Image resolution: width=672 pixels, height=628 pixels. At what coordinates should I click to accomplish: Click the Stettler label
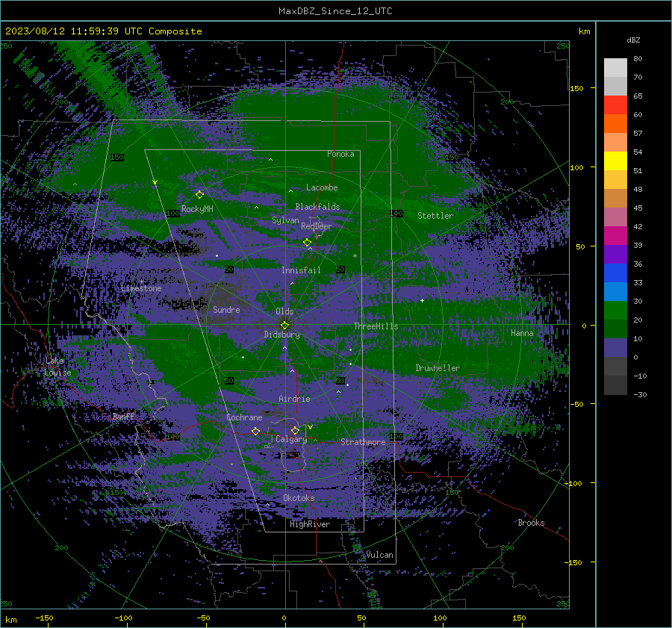pos(435,216)
